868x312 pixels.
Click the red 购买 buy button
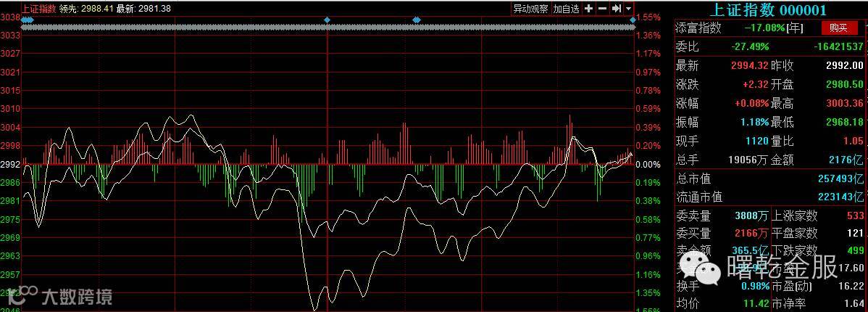click(x=839, y=28)
